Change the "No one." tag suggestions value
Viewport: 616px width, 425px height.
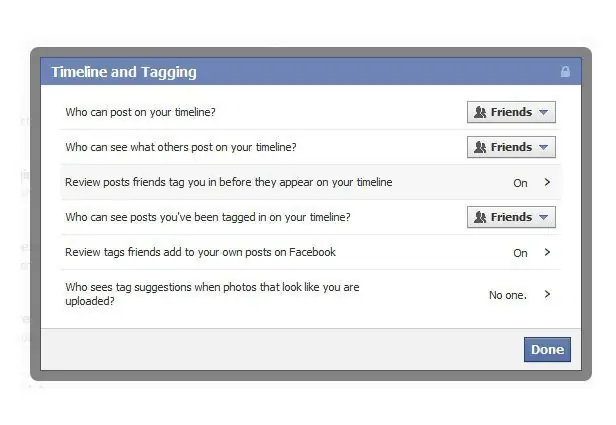(507, 295)
